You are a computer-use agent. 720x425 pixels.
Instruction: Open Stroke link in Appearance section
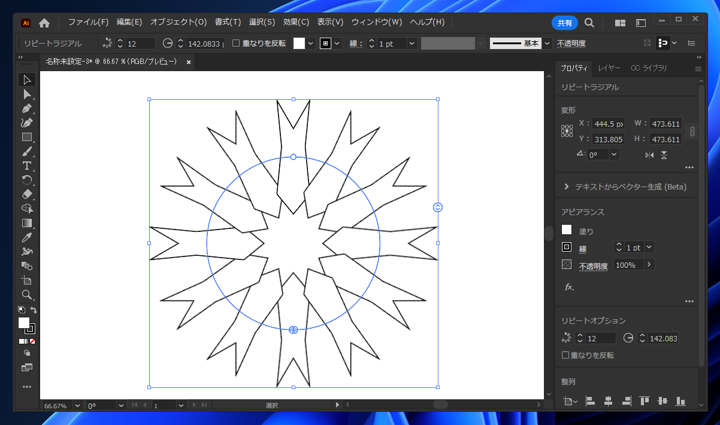[582, 249]
